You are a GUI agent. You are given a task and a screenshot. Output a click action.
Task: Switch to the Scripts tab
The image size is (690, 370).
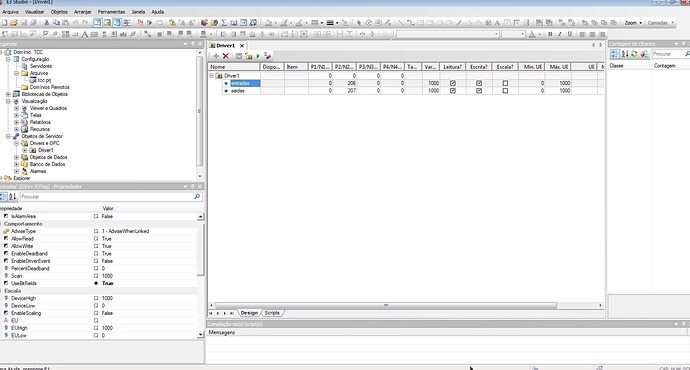(x=272, y=313)
